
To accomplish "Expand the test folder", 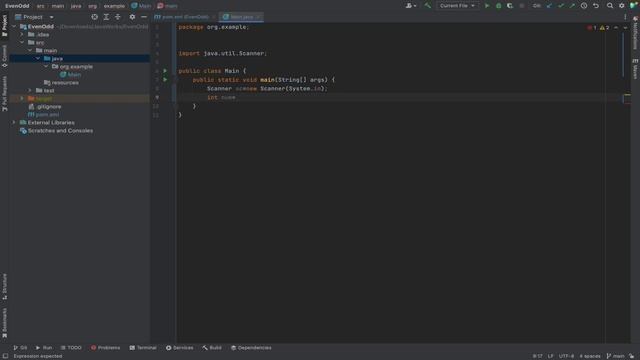I will click(x=30, y=91).
